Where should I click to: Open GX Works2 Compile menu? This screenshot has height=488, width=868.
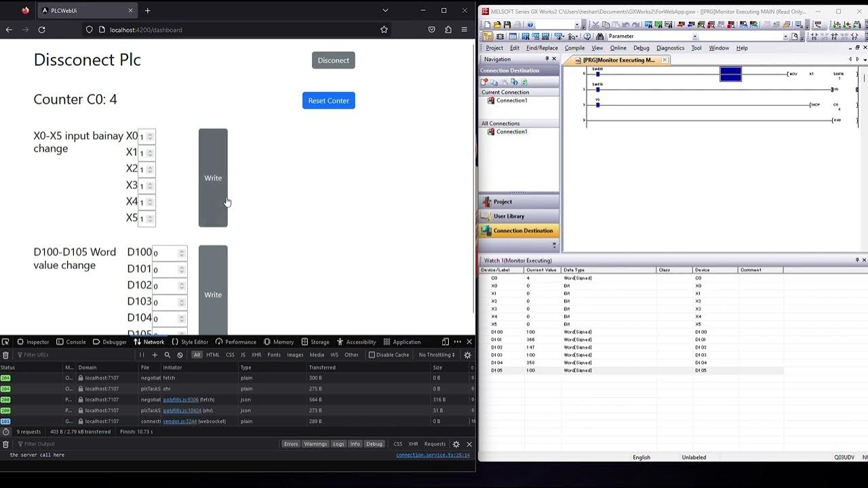point(574,48)
